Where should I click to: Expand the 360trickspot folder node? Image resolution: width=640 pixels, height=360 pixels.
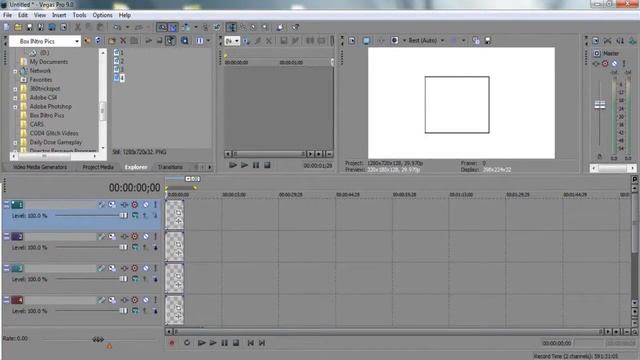click(15, 89)
